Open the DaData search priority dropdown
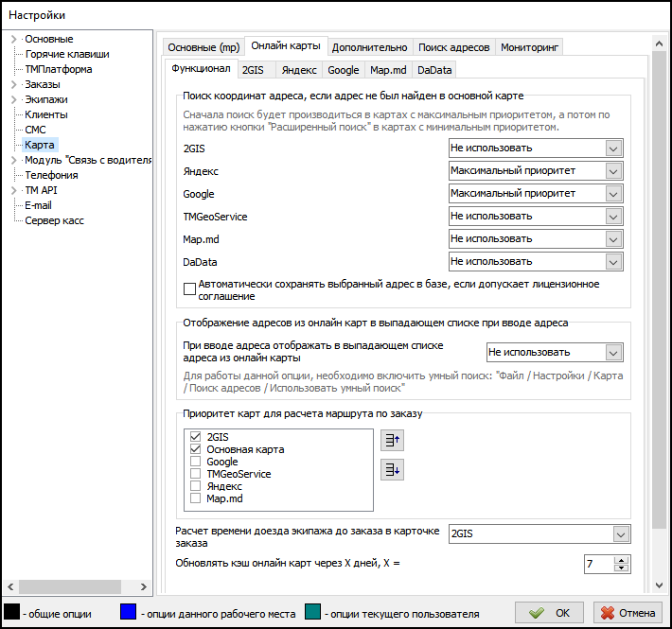 click(614, 261)
